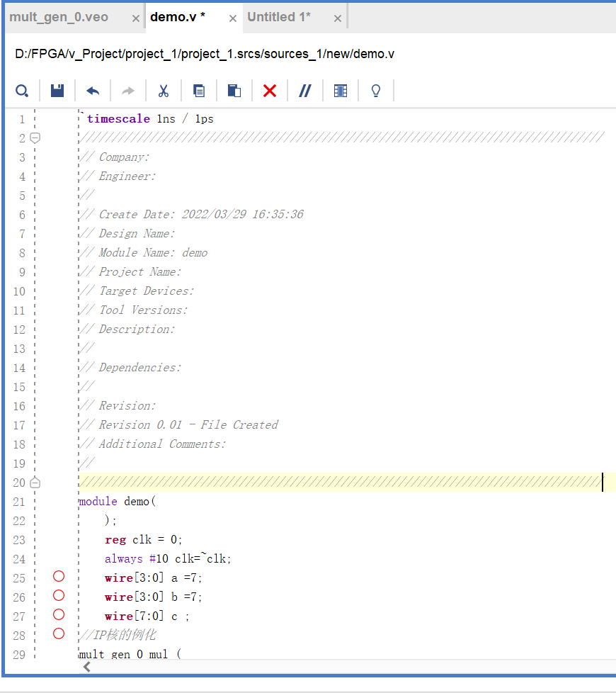Close the demo.v tab
Image resolution: width=616 pixels, height=693 pixels.
[x=233, y=18]
